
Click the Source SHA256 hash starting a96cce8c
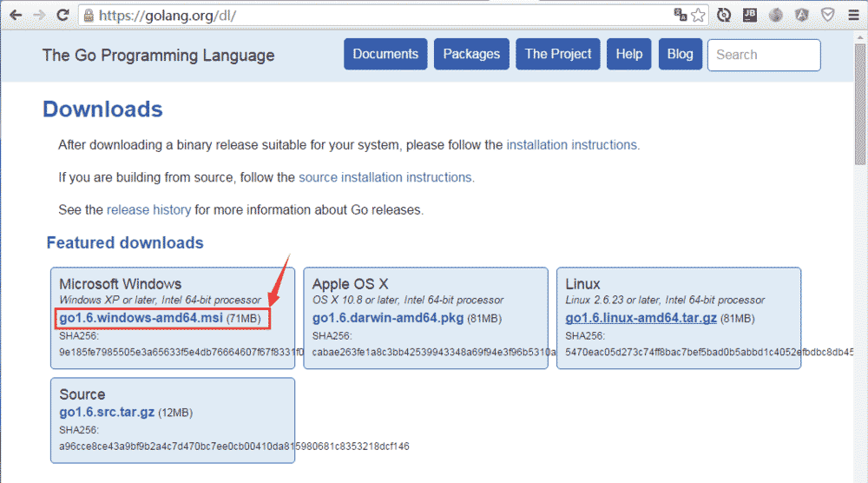234,447
